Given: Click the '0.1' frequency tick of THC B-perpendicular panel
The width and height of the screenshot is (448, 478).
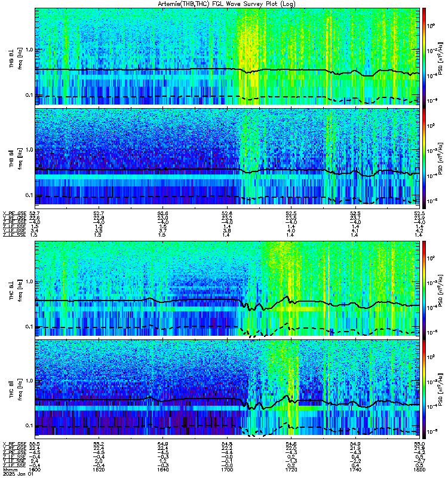Looking at the screenshot, I should click(x=29, y=326).
